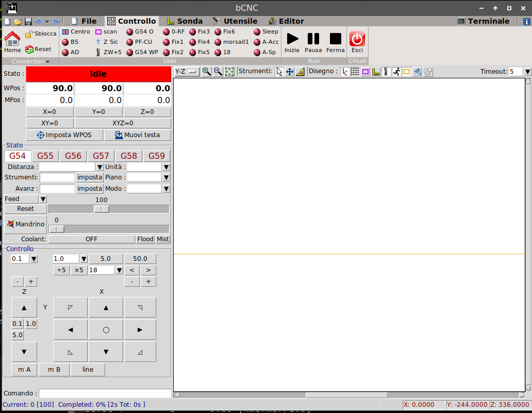Viewport: 532px width, 413px height.
Task: Expand the Distanza dropdown
Action: tap(99, 167)
